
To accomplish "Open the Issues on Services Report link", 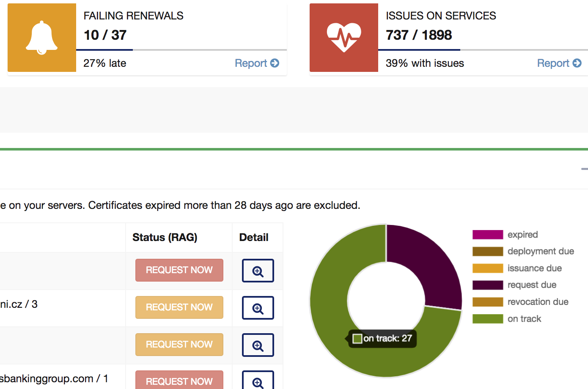I will 559,63.
